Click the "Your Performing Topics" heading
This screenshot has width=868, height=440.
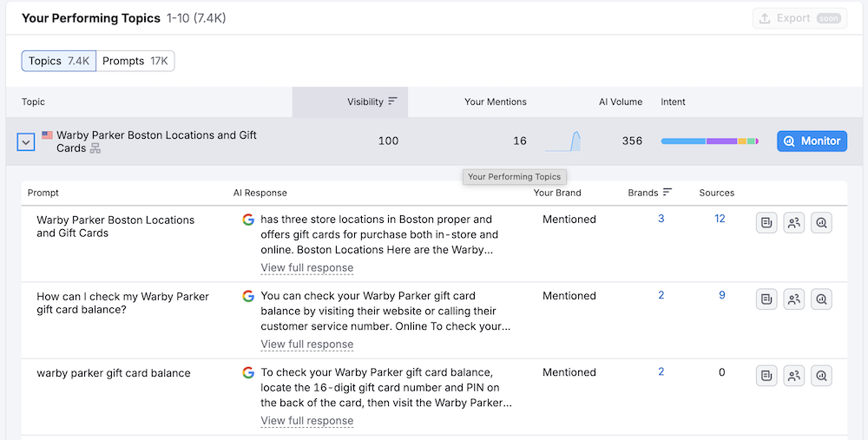pyautogui.click(x=91, y=18)
